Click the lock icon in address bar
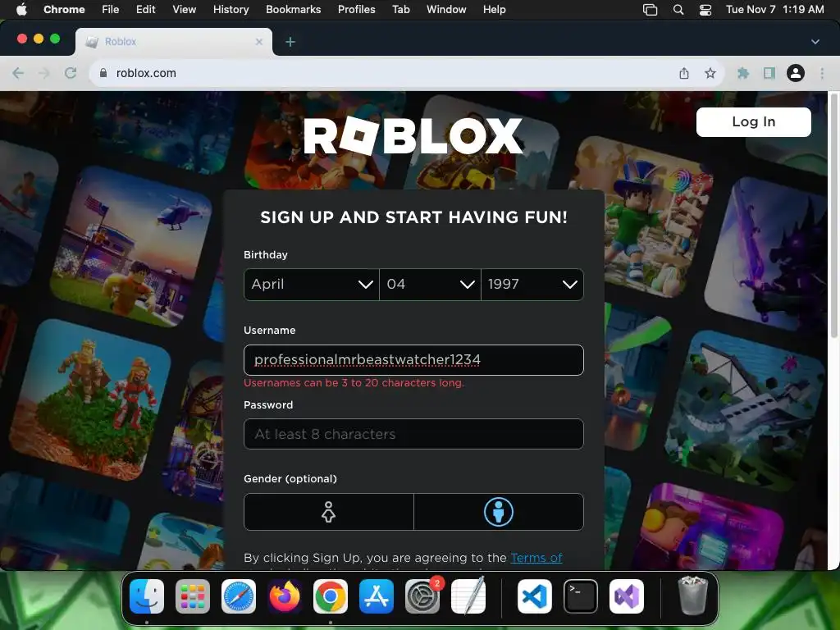 103,73
